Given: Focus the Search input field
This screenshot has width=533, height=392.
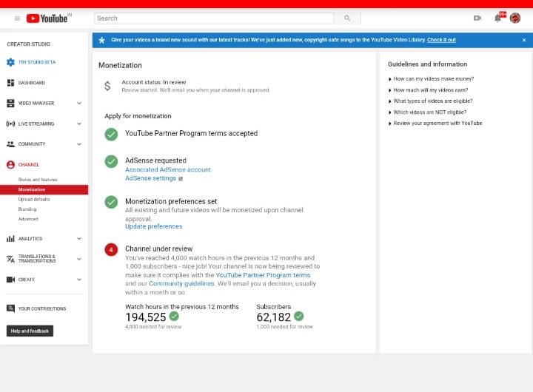Looking at the screenshot, I should pyautogui.click(x=214, y=18).
